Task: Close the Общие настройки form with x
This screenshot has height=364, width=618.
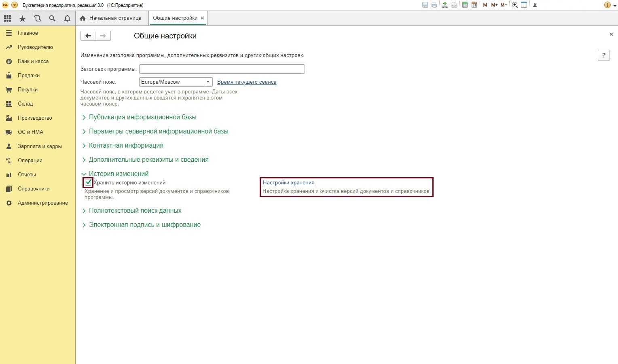Action: pos(611,34)
